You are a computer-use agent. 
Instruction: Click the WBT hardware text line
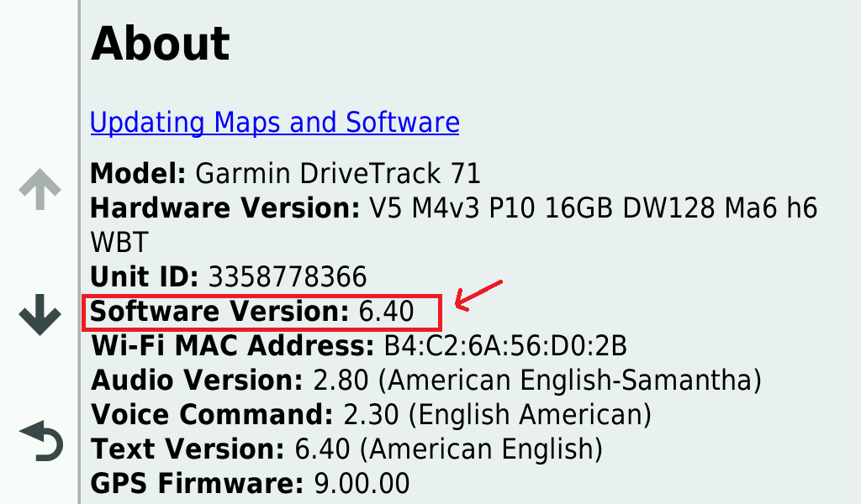119,243
